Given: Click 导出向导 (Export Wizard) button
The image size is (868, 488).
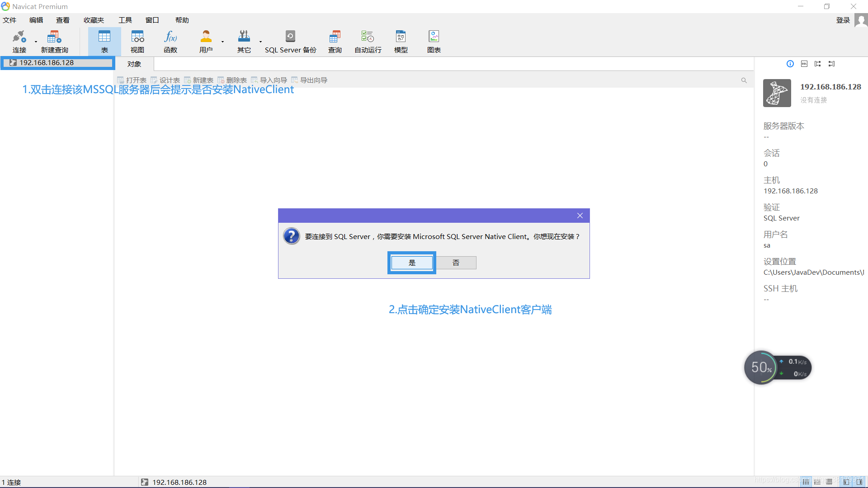Looking at the screenshot, I should pos(310,80).
